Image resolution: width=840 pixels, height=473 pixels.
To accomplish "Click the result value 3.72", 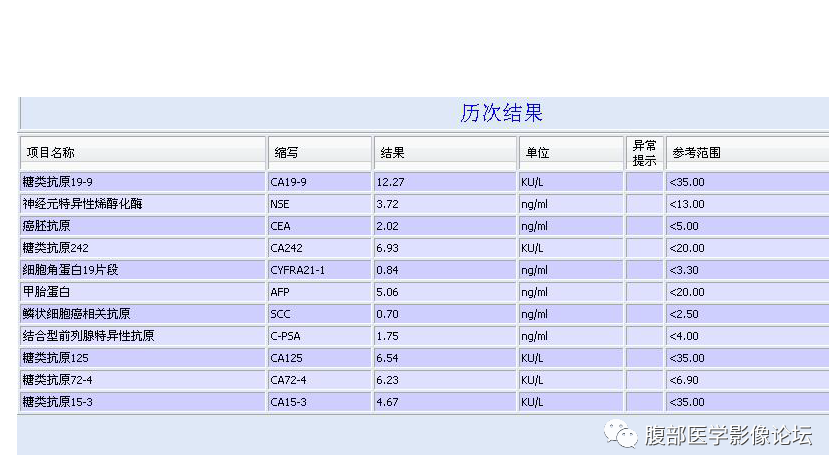I will 387,204.
